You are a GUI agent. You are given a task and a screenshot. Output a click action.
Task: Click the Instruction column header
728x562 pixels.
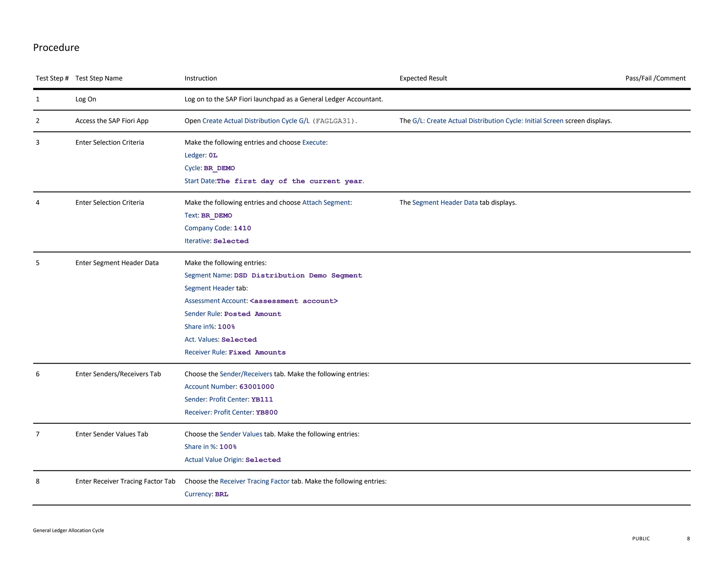[x=200, y=78]
